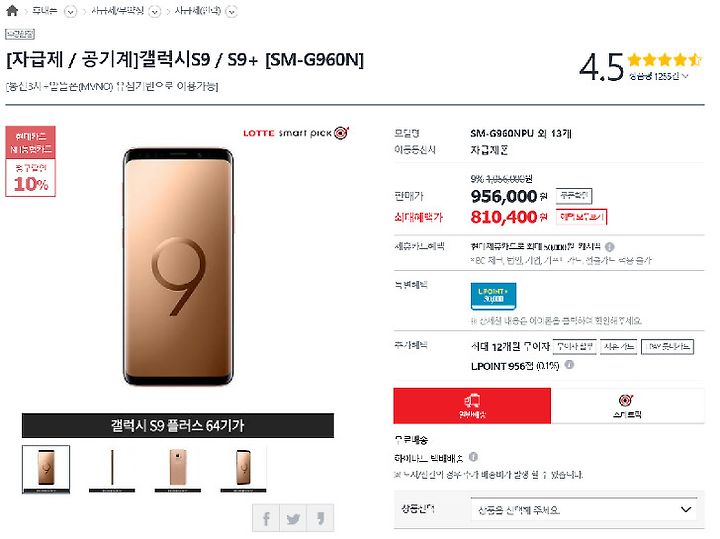Select the side view phone thumbnail
720x539 pixels.
point(112,469)
